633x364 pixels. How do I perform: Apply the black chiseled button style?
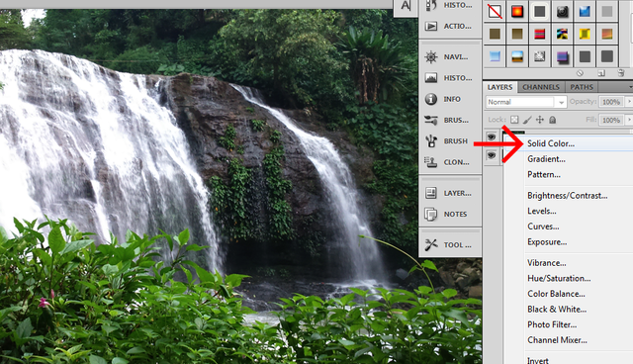click(x=562, y=11)
